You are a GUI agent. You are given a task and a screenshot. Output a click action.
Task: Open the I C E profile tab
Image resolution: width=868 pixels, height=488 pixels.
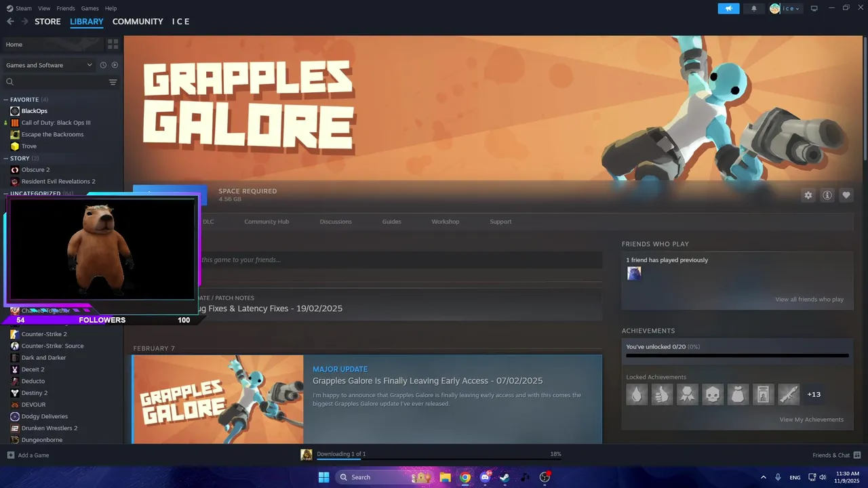[180, 22]
